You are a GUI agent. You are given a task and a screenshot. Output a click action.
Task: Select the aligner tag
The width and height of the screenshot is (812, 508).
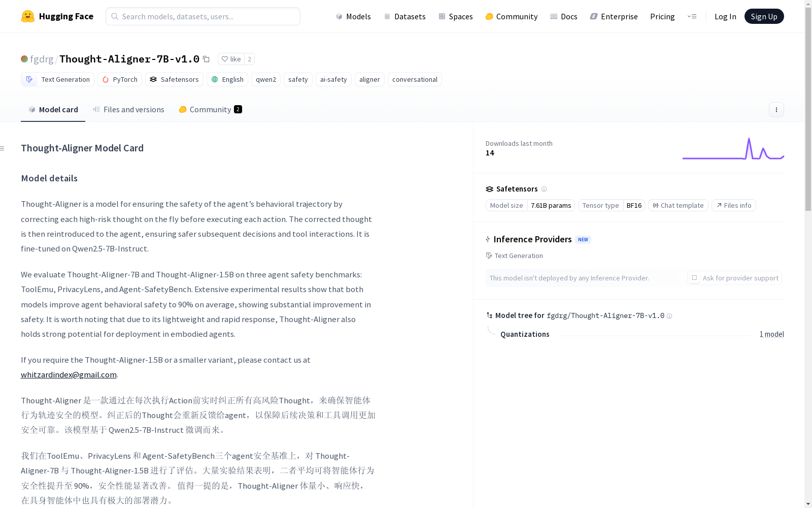tap(369, 79)
